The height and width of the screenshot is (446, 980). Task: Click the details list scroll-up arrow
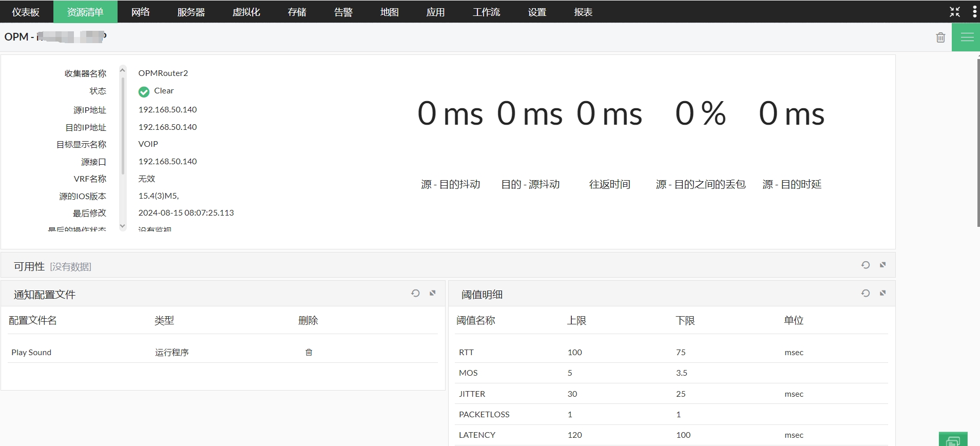click(x=122, y=69)
